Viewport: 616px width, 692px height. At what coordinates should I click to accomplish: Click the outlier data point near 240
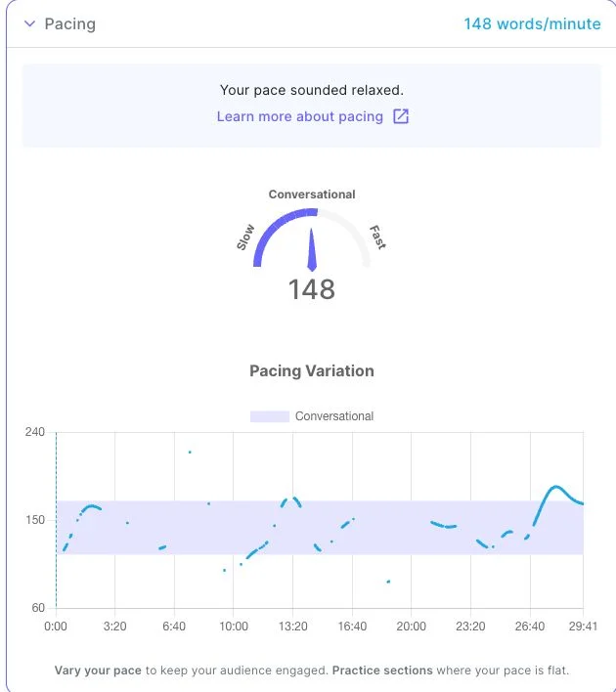click(190, 452)
